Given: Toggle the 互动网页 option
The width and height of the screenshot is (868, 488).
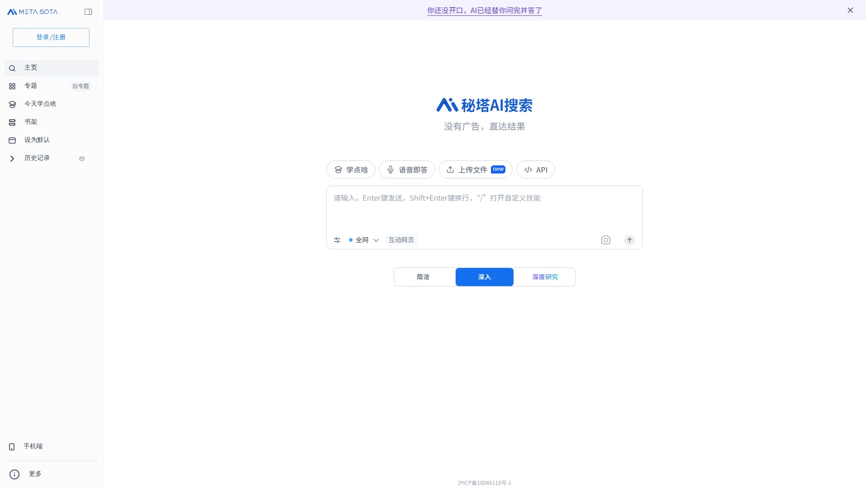Looking at the screenshot, I should click(401, 240).
